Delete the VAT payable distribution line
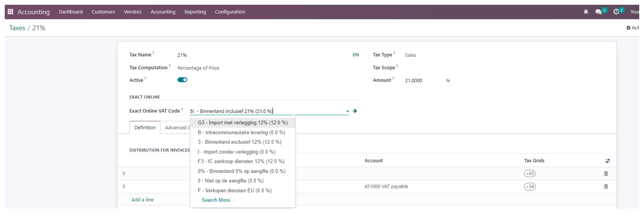The height and width of the screenshot is (213, 644). pyautogui.click(x=606, y=186)
